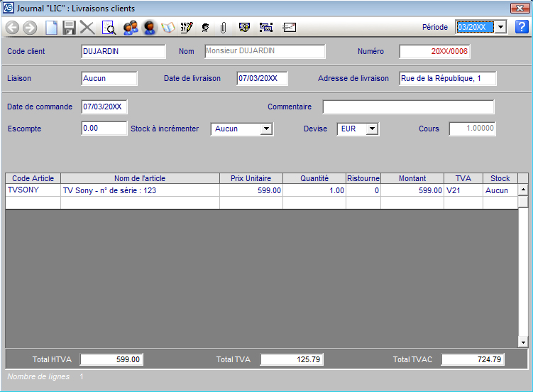The width and height of the screenshot is (533, 392).
Task: Open the print preview magnifier icon
Action: [109, 28]
